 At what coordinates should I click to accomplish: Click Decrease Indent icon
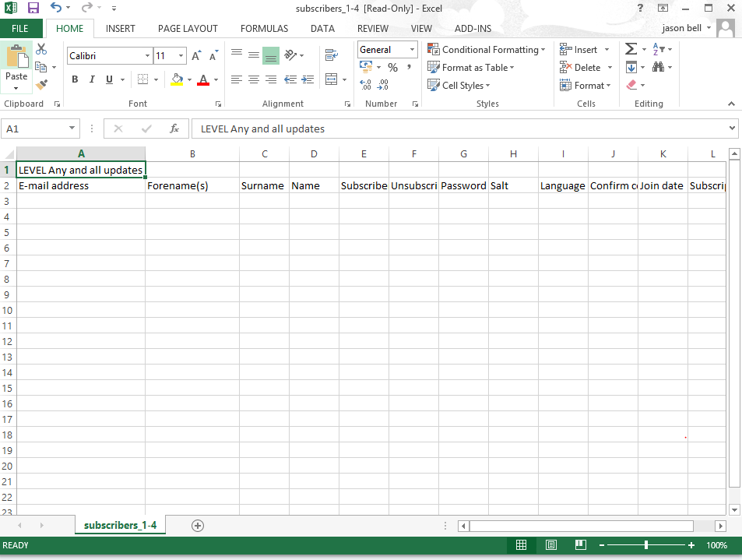point(290,79)
